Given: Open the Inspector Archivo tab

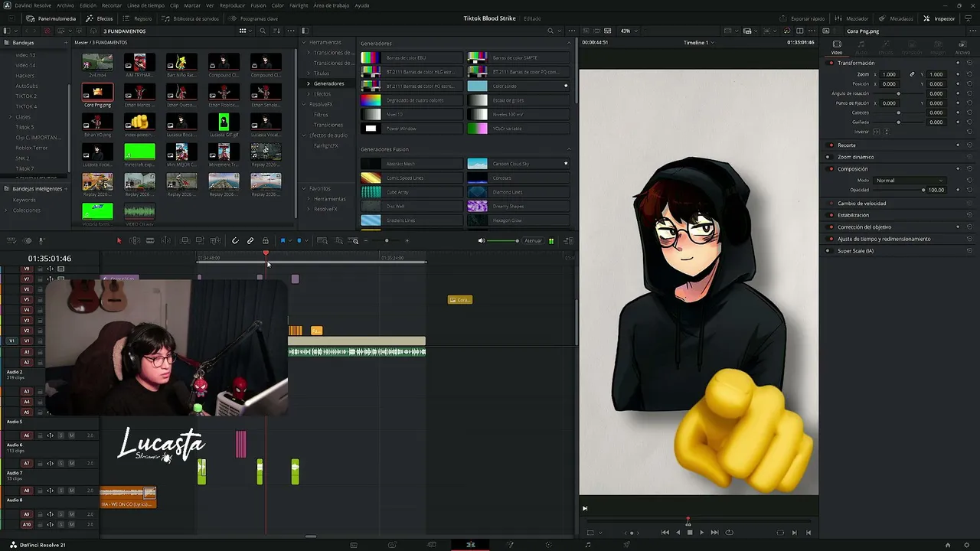Looking at the screenshot, I should pyautogui.click(x=962, y=47).
